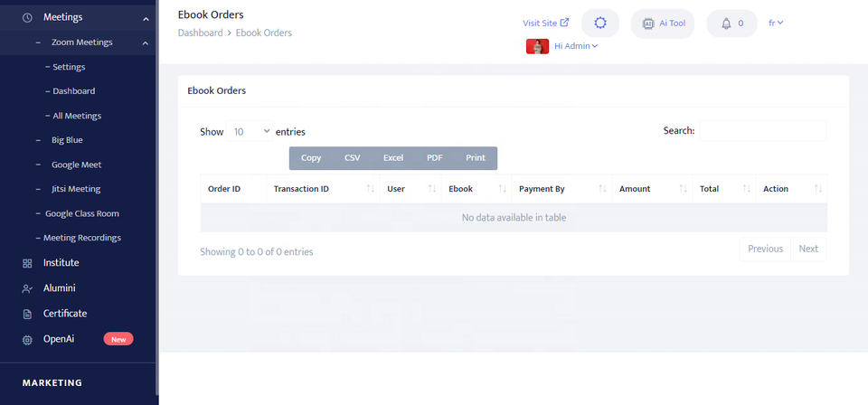
Task: Click the Institute grid icon
Action: pos(27,263)
